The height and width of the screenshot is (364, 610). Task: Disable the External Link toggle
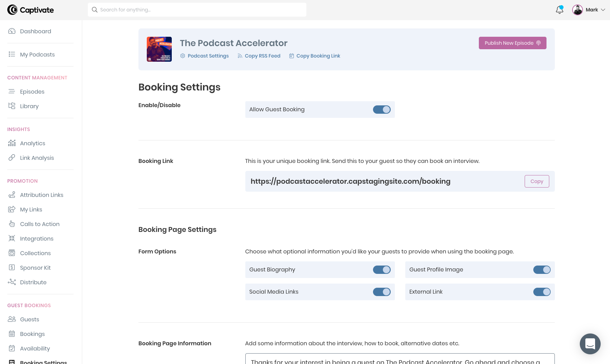[542, 292]
